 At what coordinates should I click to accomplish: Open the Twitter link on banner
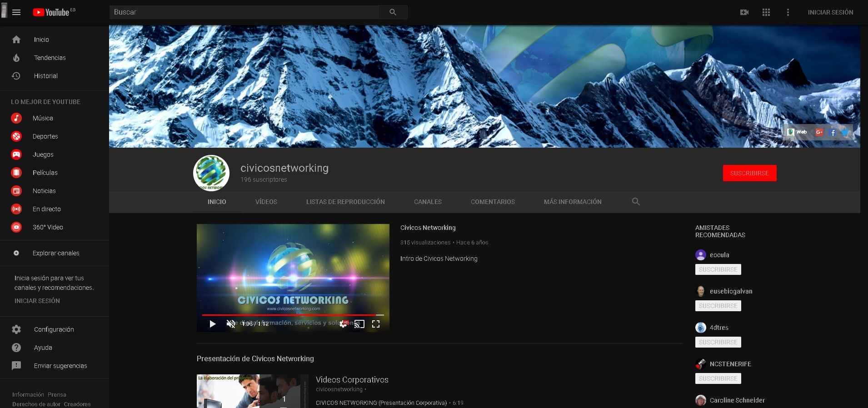coord(845,132)
